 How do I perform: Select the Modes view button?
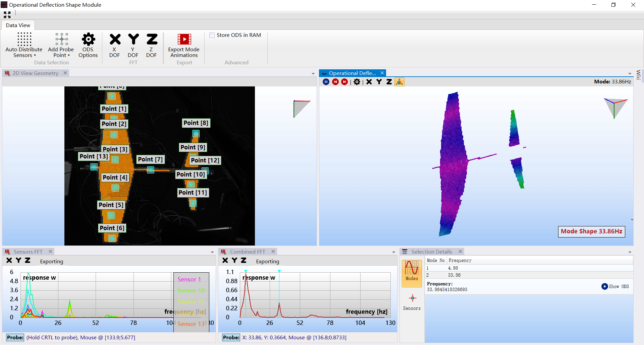tap(412, 273)
